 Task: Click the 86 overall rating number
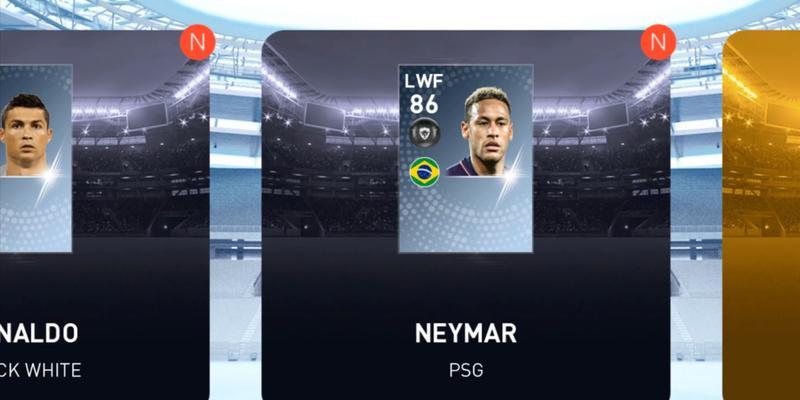pos(424,104)
